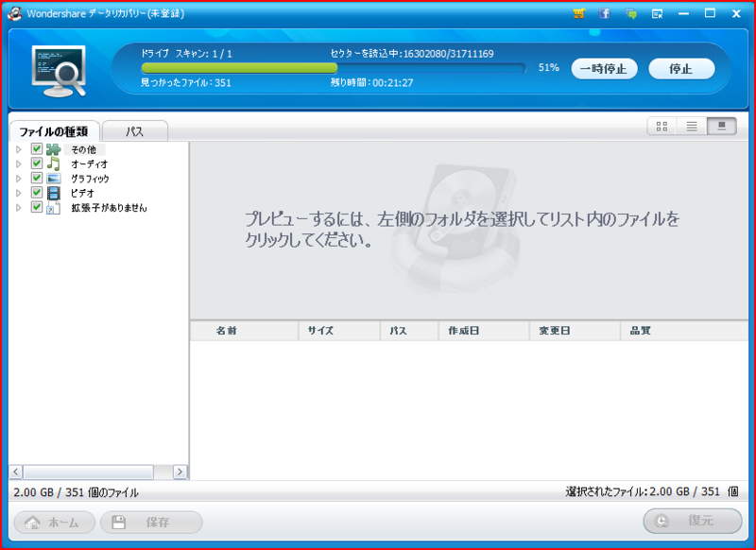756x550 pixels.
Task: Uncheck the ビデオ category checkbox
Action: (x=36, y=192)
